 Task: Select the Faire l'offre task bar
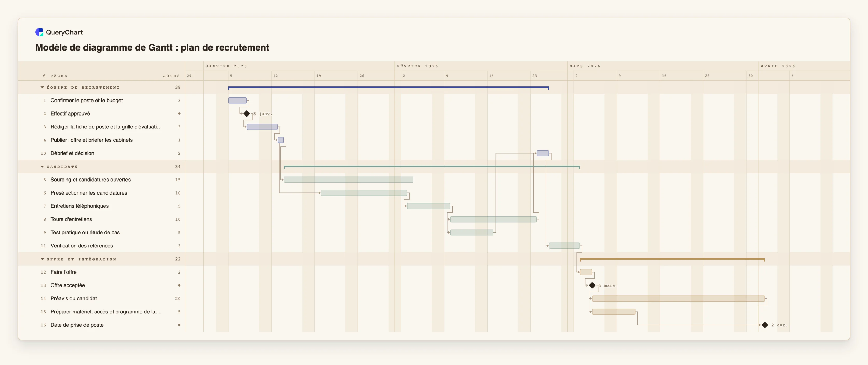tap(586, 272)
